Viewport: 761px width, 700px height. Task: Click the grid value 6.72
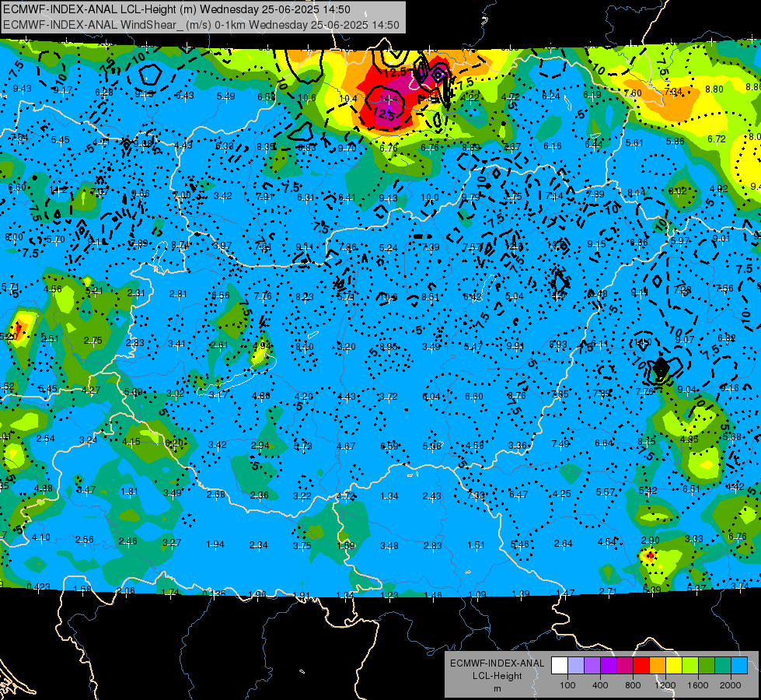pyautogui.click(x=717, y=139)
